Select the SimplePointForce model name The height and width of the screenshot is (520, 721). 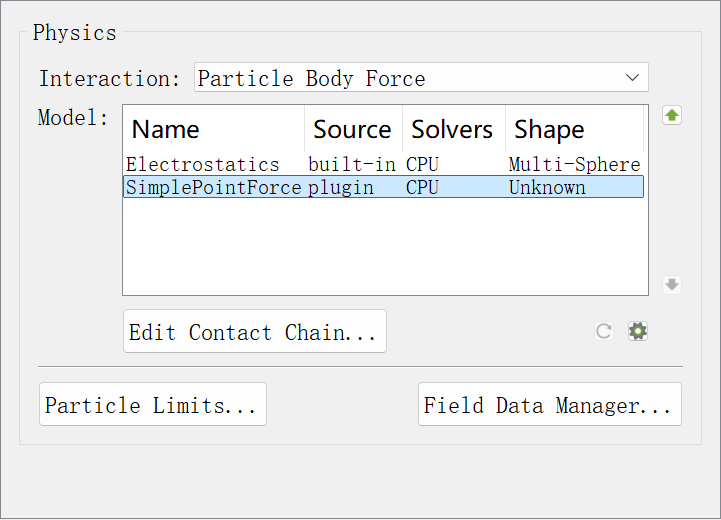click(x=213, y=187)
